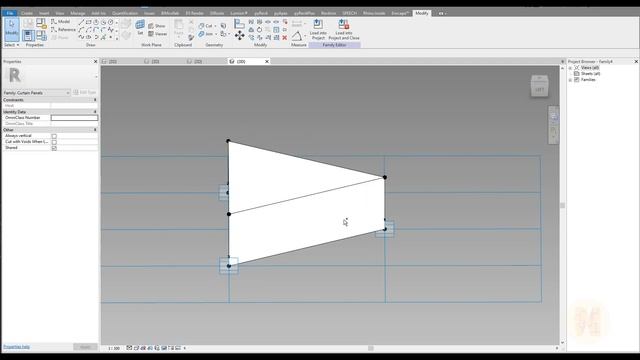Collapse the Other properties section

tap(95, 130)
